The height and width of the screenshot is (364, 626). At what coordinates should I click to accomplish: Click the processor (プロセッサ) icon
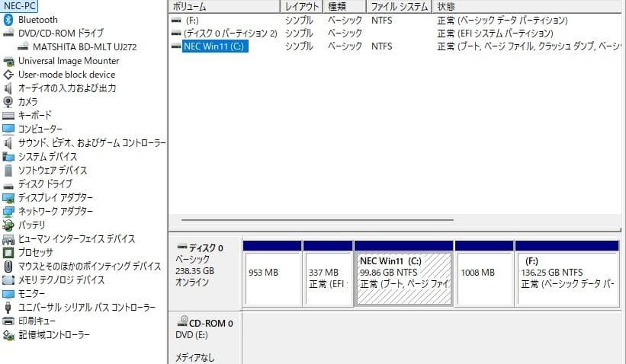[x=8, y=252]
